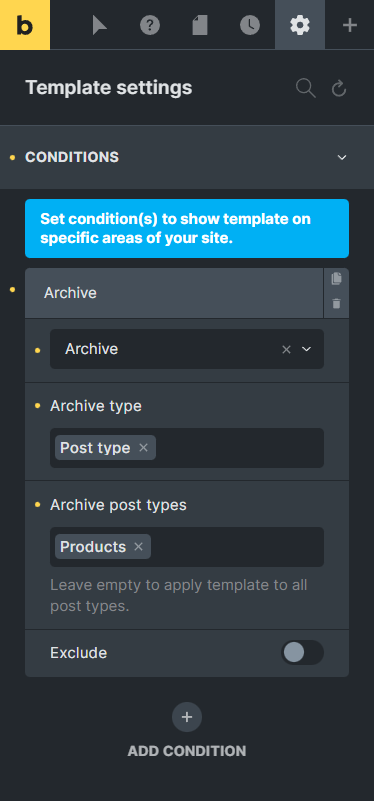Image resolution: width=374 pixels, height=801 pixels.
Task: Remove the Post type tag
Action: 144,447
